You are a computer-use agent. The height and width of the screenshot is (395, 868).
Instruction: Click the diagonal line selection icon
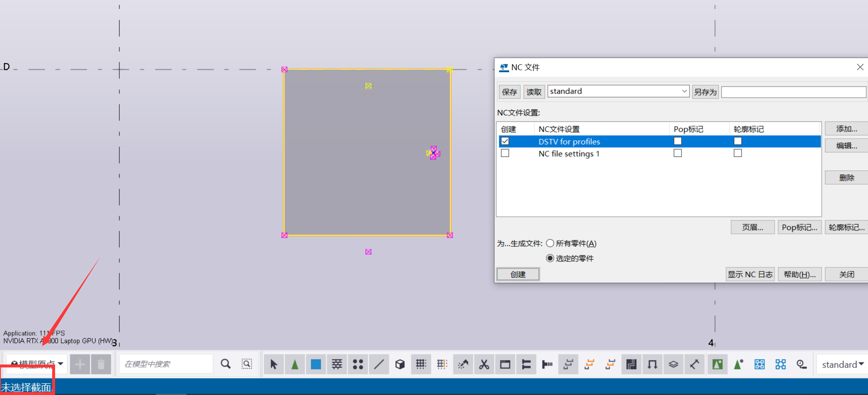(x=379, y=365)
